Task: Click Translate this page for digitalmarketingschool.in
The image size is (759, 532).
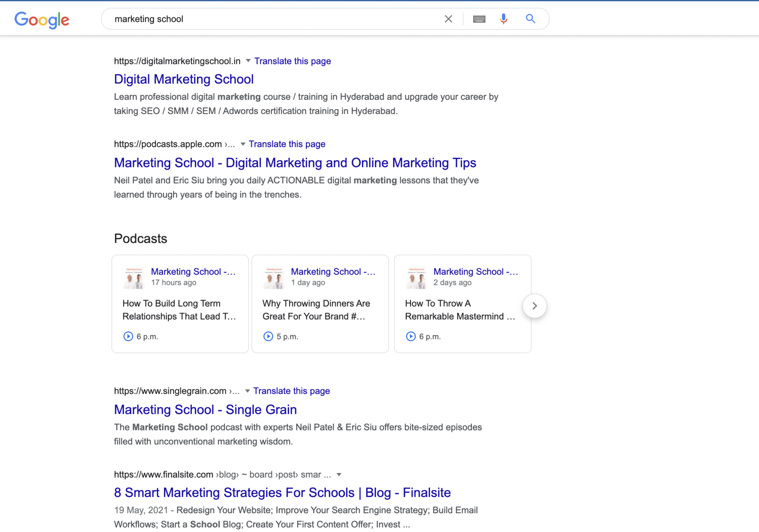Action: pos(292,61)
